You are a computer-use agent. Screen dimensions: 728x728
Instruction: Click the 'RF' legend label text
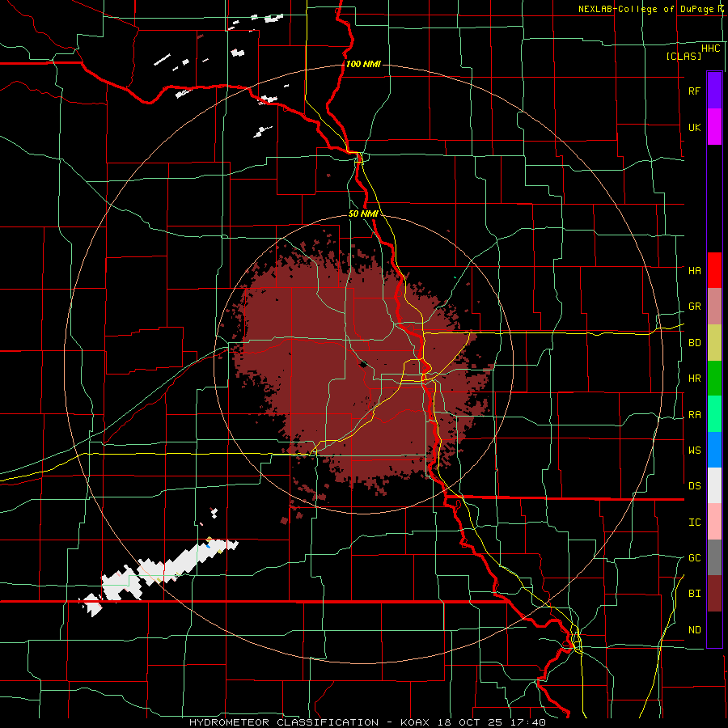click(x=694, y=91)
